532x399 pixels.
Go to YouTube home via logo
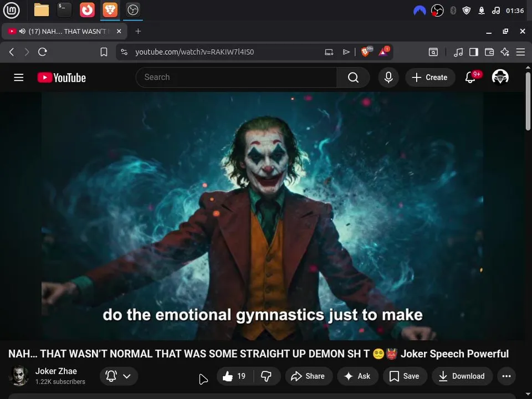pos(62,78)
